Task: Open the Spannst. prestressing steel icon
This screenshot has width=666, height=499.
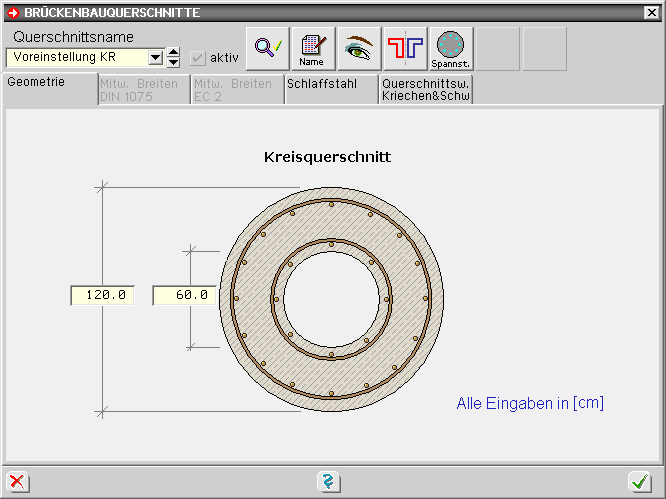Action: click(x=451, y=48)
